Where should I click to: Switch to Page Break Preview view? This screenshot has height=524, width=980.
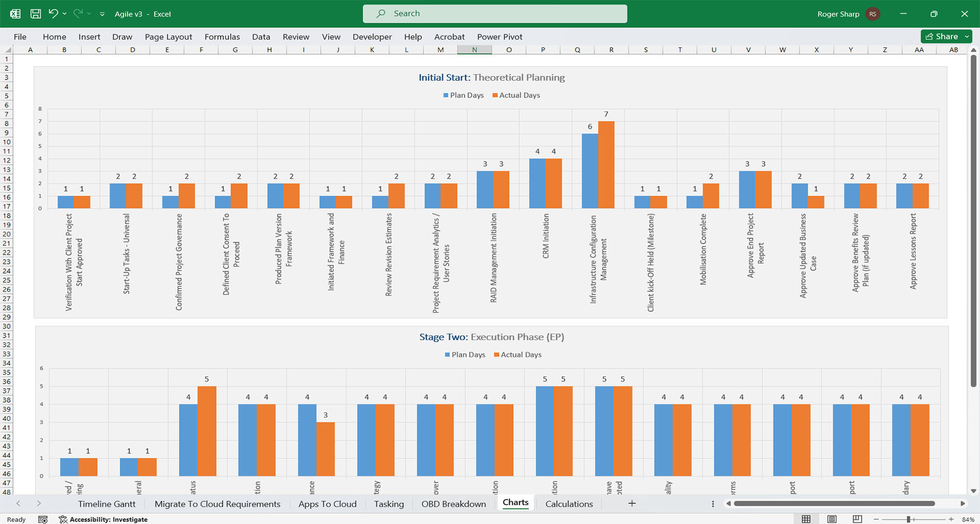(x=857, y=519)
